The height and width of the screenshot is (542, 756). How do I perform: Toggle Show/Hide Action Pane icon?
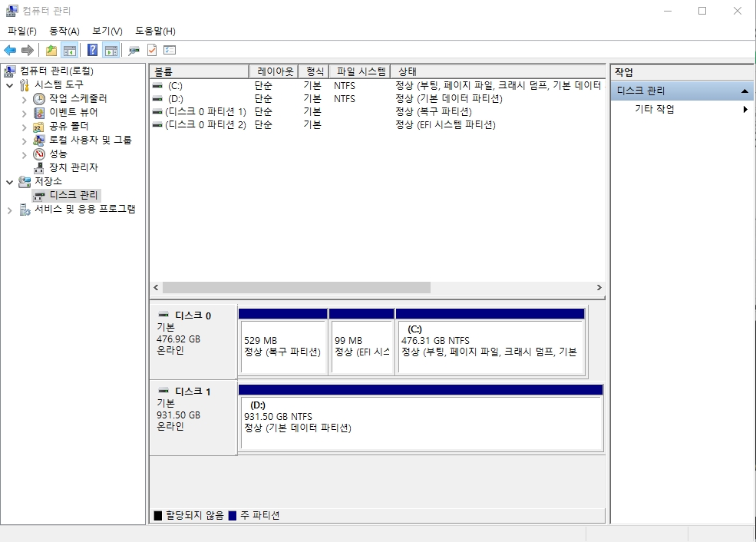click(x=111, y=50)
